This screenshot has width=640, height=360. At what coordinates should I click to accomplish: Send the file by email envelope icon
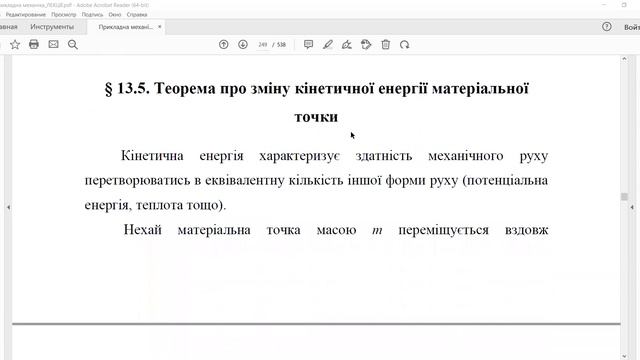coord(53,44)
